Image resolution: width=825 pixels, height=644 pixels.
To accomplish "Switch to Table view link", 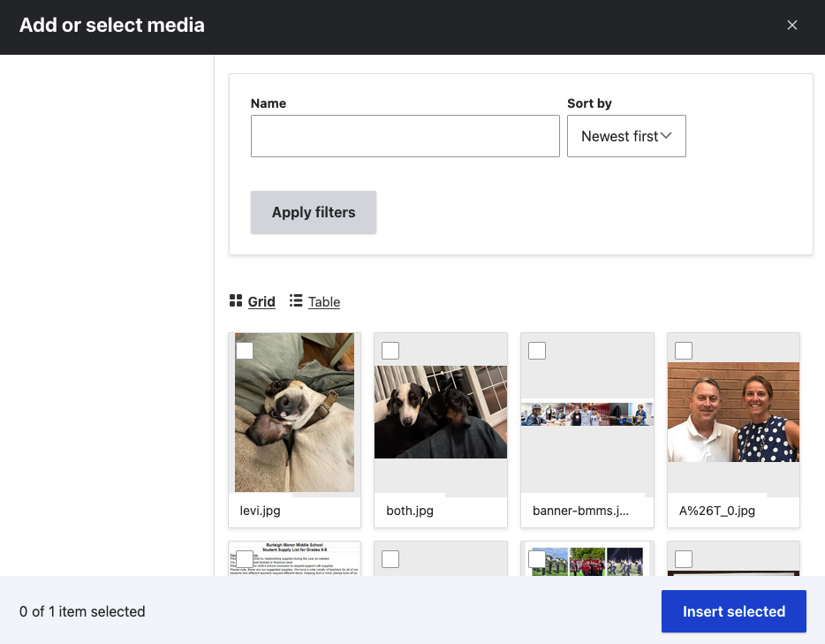I will (324, 301).
